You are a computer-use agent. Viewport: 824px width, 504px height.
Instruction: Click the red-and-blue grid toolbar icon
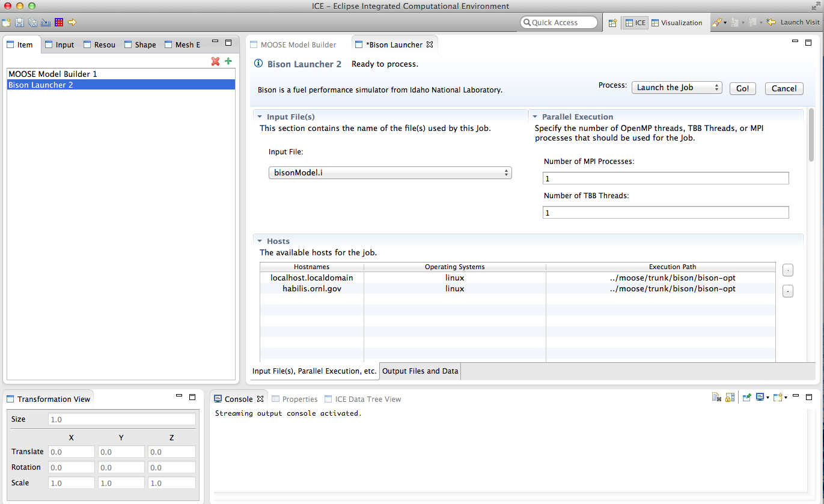59,22
